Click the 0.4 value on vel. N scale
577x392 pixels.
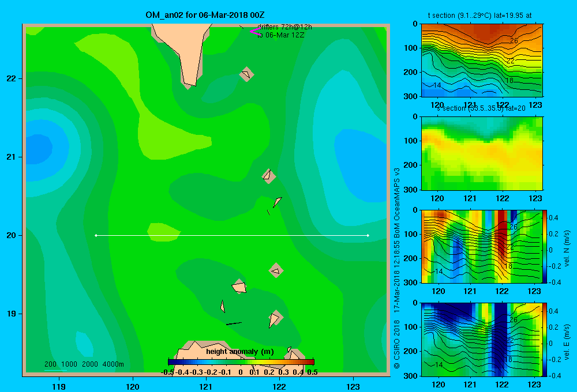[x=553, y=218]
